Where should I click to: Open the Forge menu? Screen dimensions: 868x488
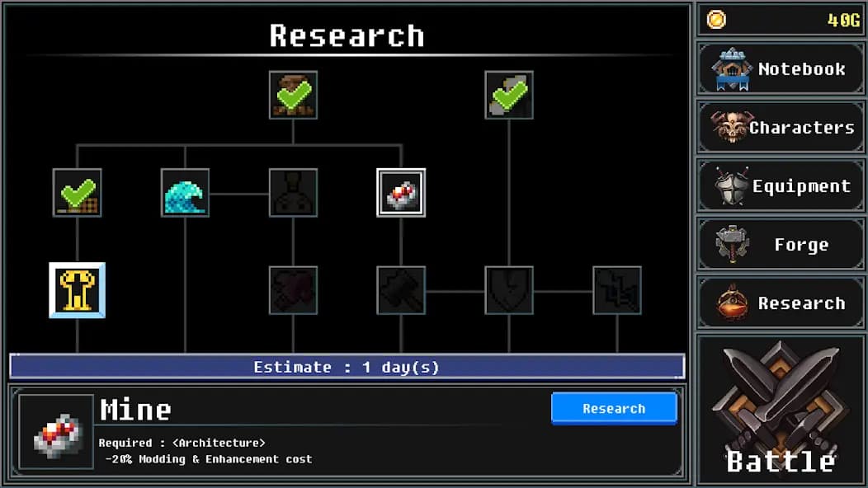pos(781,245)
